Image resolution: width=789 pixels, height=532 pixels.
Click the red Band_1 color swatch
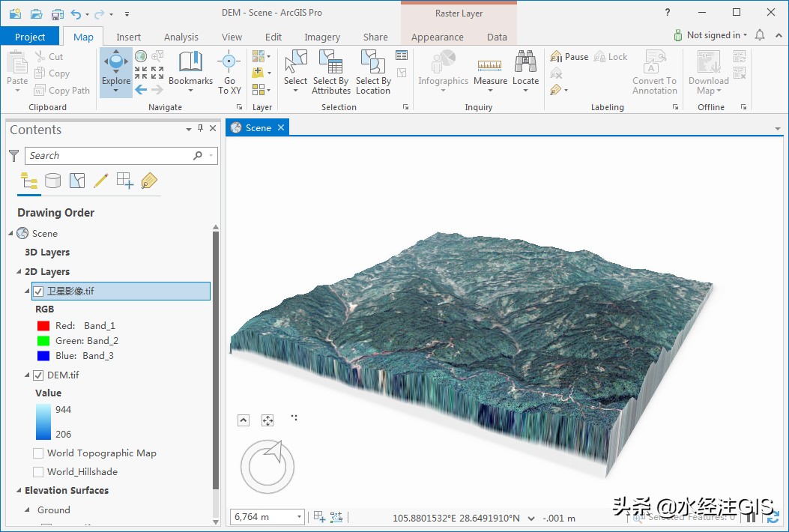pos(43,326)
